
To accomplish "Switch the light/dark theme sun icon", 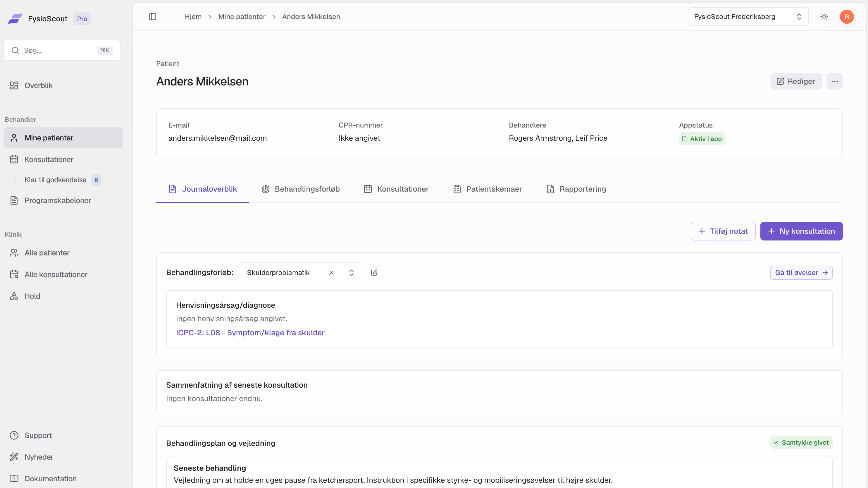I will tap(824, 16).
